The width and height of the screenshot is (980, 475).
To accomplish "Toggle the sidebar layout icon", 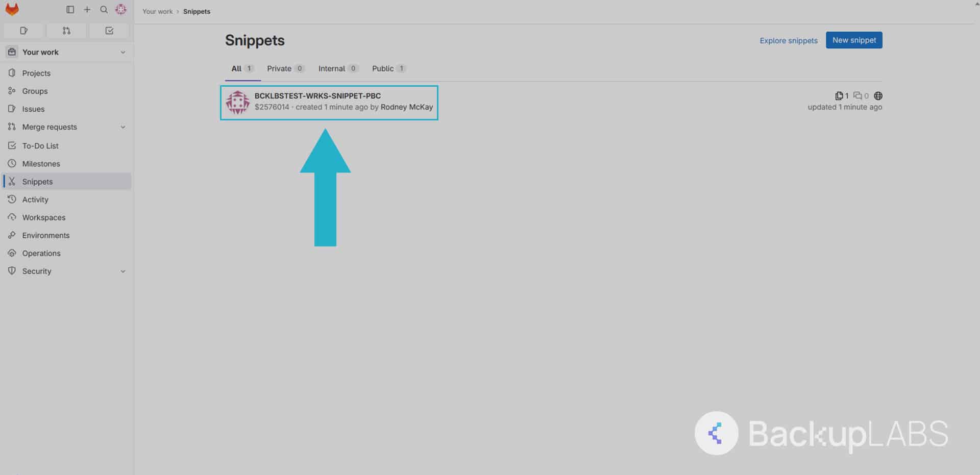I will pos(70,9).
